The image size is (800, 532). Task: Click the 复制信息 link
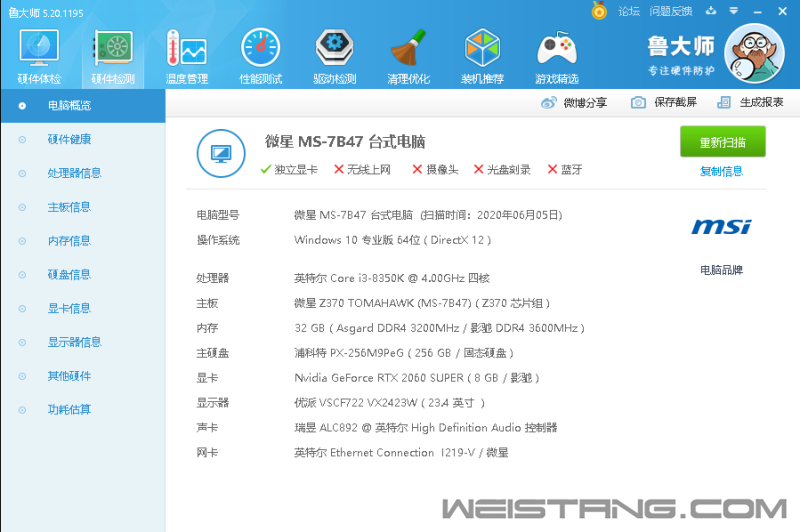[721, 171]
